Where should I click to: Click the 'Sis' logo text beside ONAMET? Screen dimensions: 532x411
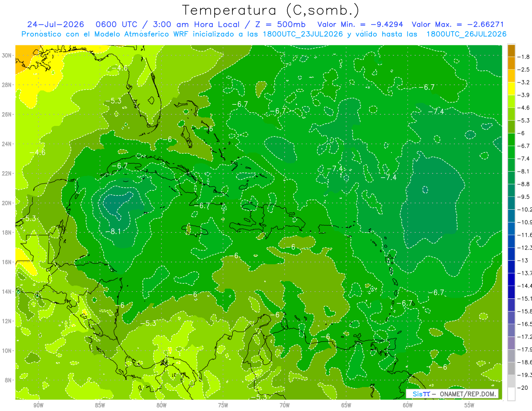pos(418,394)
